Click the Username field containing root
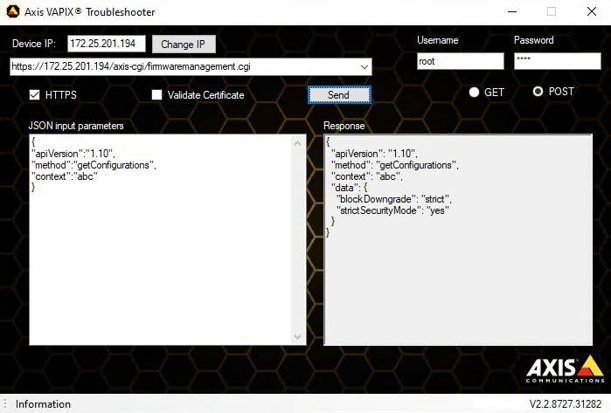611x413 pixels. (x=461, y=62)
